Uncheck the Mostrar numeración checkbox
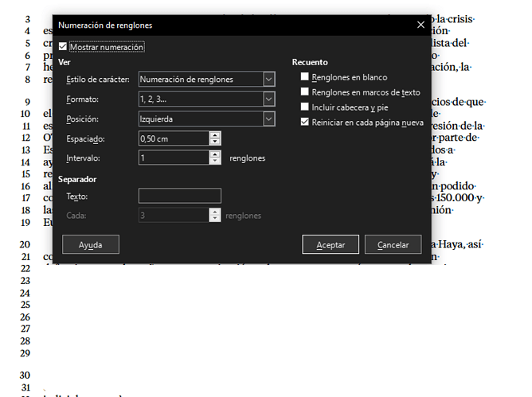The width and height of the screenshot is (532, 397). pyautogui.click(x=63, y=46)
